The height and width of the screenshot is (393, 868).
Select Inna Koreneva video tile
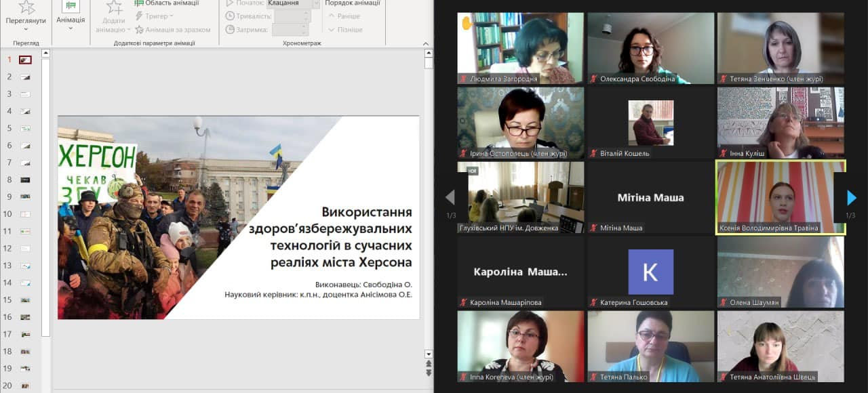tap(521, 346)
